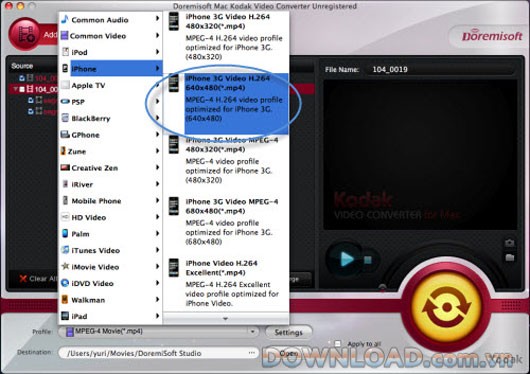Click the iPad icon

pyautogui.click(x=65, y=316)
